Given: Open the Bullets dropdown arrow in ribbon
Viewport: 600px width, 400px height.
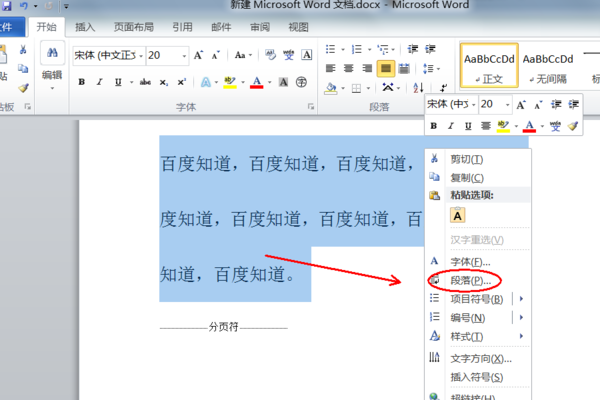Looking at the screenshot, I should (343, 49).
